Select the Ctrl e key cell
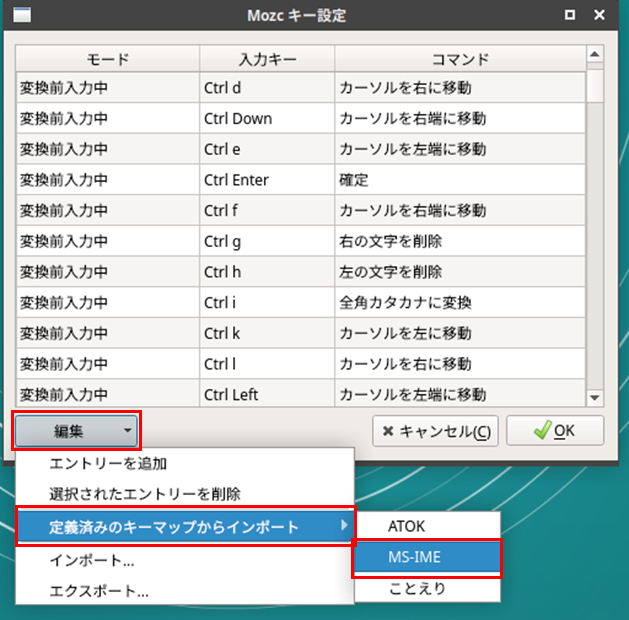 click(267, 149)
